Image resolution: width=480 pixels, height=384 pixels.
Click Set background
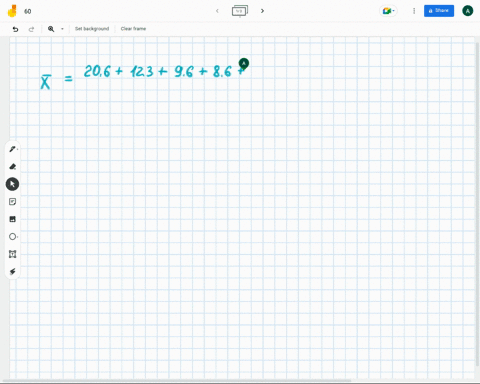pyautogui.click(x=92, y=29)
